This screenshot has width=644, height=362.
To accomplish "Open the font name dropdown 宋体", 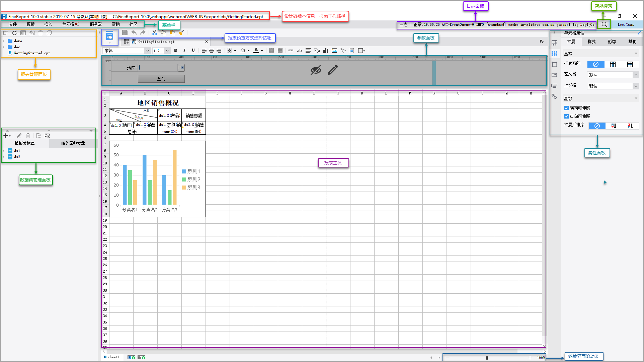I will tap(147, 51).
